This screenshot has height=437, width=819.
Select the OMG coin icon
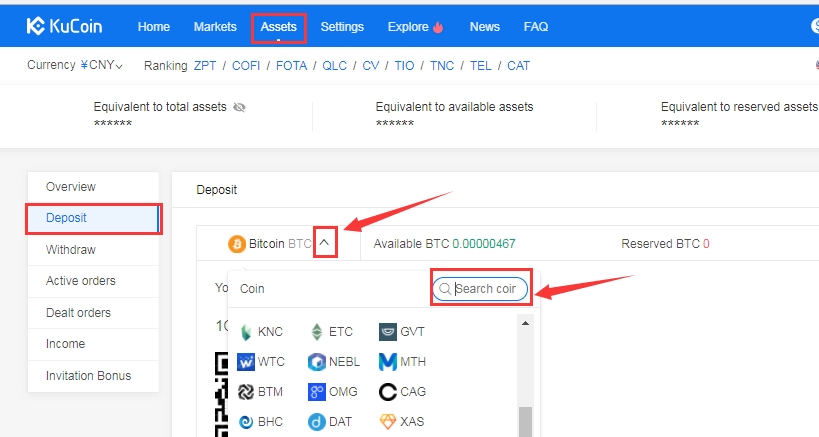coord(317,392)
